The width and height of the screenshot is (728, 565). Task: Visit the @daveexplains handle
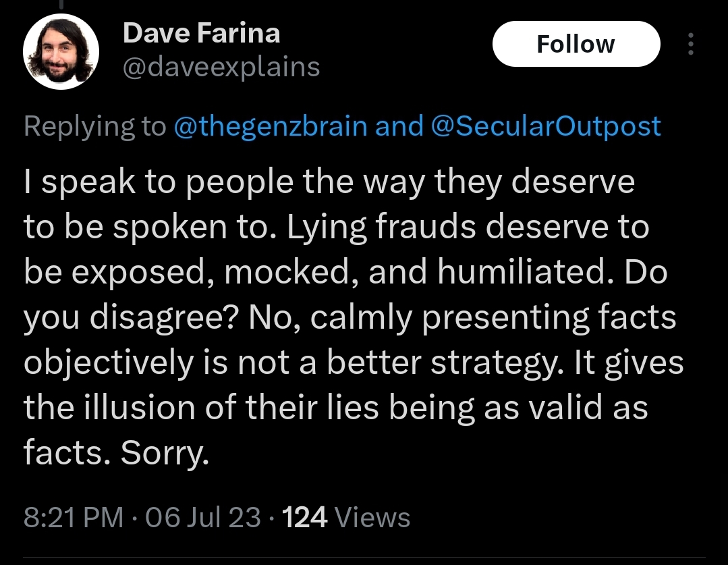[221, 67]
